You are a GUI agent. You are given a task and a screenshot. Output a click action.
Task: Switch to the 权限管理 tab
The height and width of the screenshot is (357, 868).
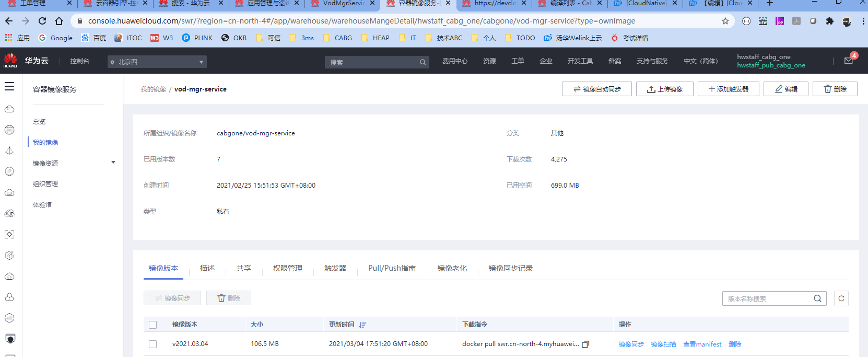pyautogui.click(x=288, y=268)
